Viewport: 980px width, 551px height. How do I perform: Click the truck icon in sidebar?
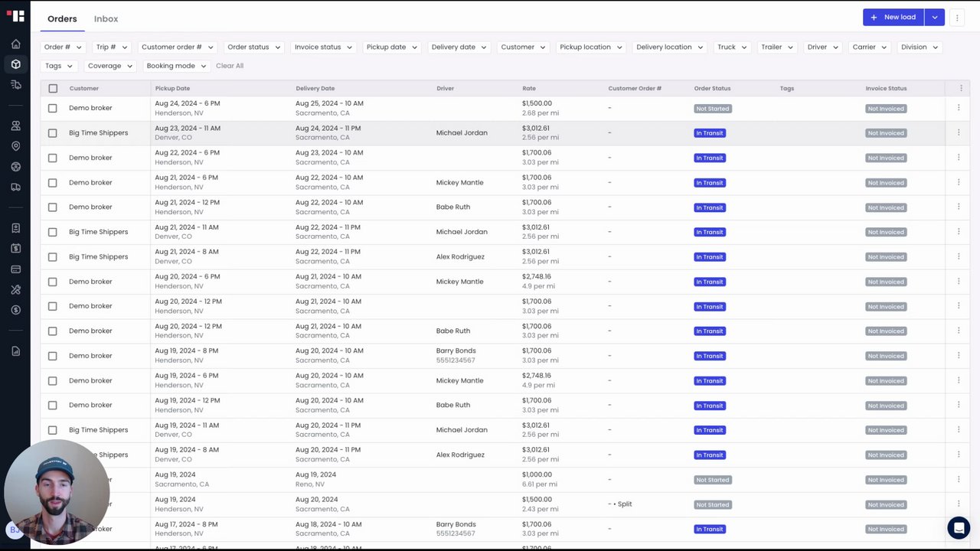pos(15,187)
